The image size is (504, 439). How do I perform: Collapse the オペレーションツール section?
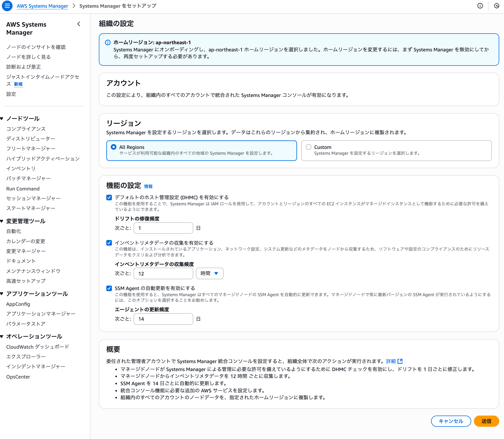pyautogui.click(x=2, y=336)
